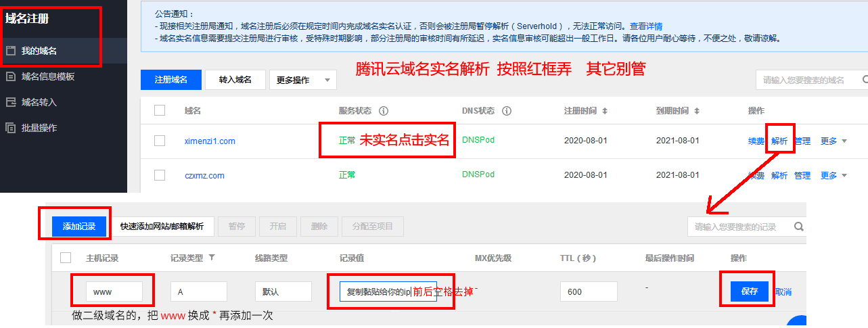This screenshot has width=868, height=328.
Task: Toggle the select-all checkbox beside 主机记录
Action: [66, 258]
